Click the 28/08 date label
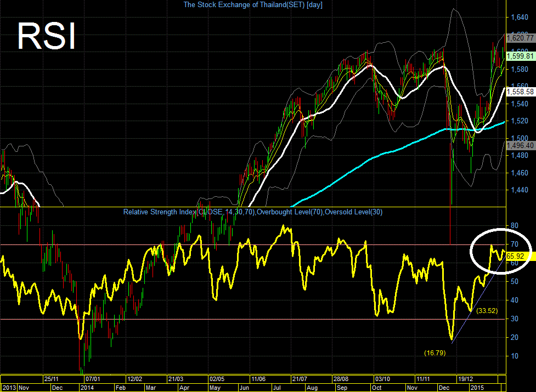536x392 pixels. point(341,379)
